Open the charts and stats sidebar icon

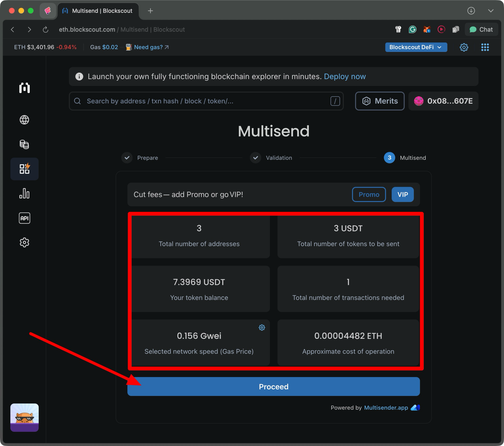(x=24, y=194)
